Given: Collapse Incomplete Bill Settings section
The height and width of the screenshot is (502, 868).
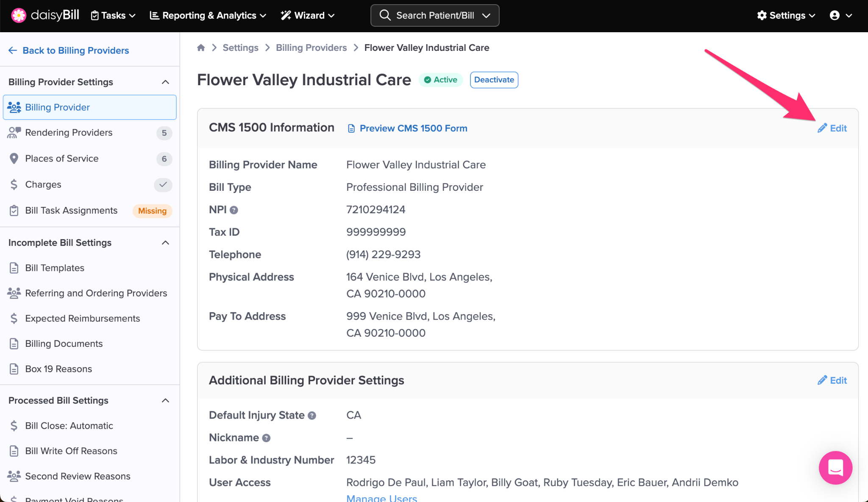Looking at the screenshot, I should tap(165, 243).
